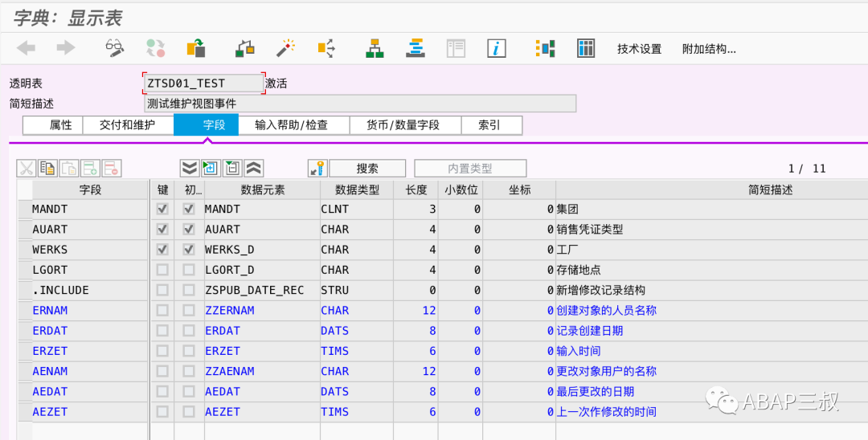
Task: Expand all includes with double-down chevron
Action: 190,168
